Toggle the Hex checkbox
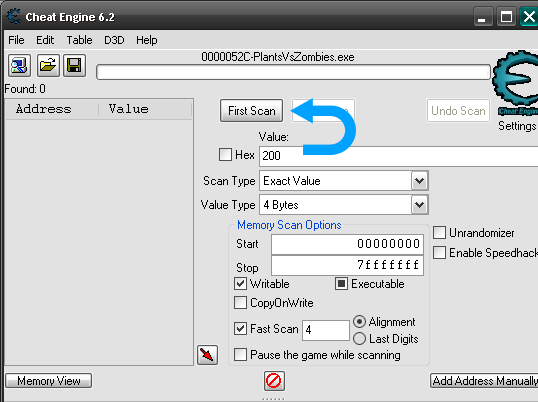Image resolution: width=538 pixels, height=402 pixels. [225, 154]
